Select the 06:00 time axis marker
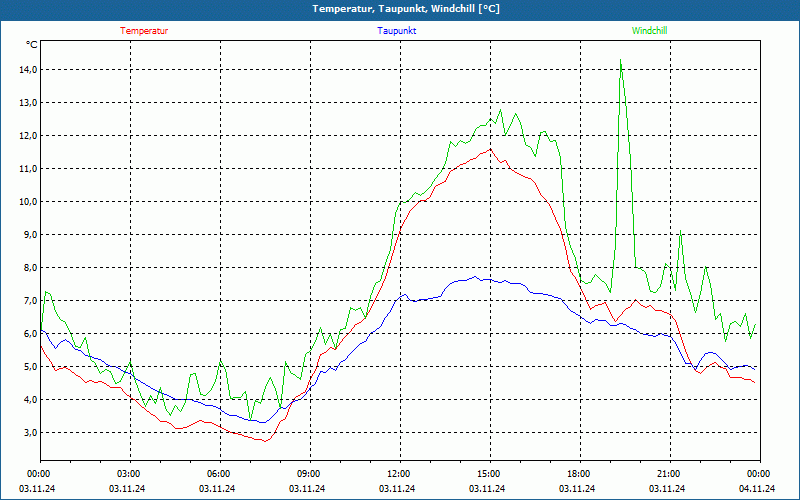Image resolution: width=800 pixels, height=500 pixels. coord(219,474)
